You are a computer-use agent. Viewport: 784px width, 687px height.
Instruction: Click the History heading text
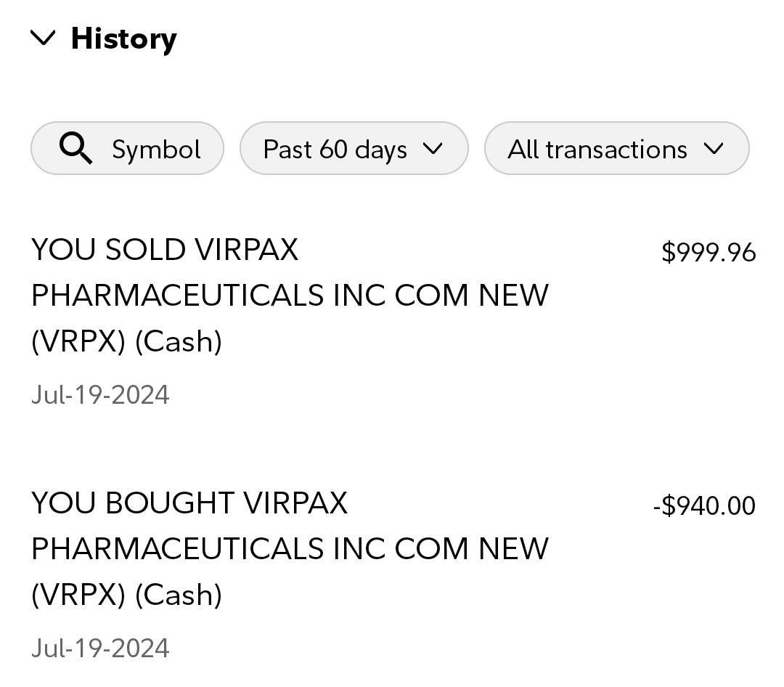123,38
